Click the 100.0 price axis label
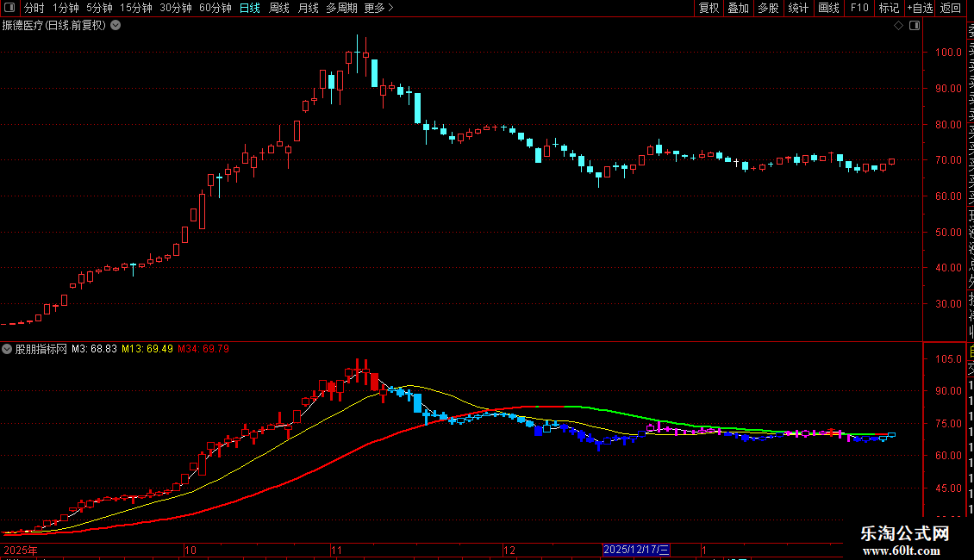974x560 pixels. pos(948,53)
